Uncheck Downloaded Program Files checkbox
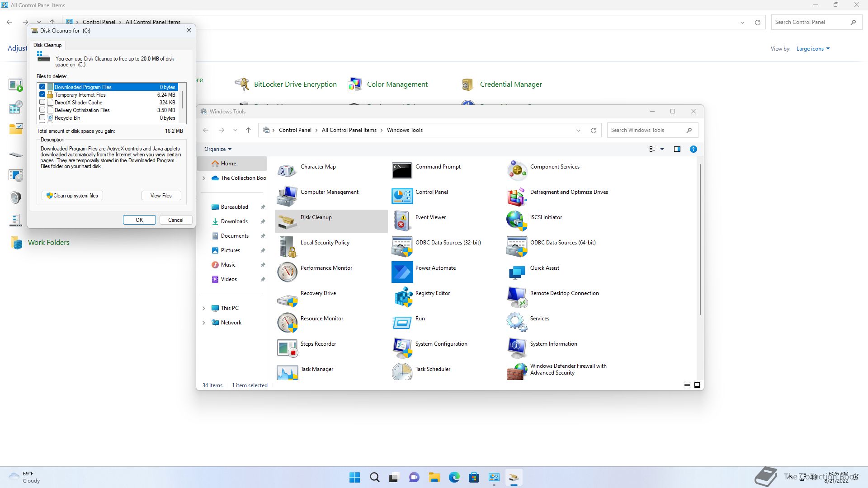 (42, 87)
